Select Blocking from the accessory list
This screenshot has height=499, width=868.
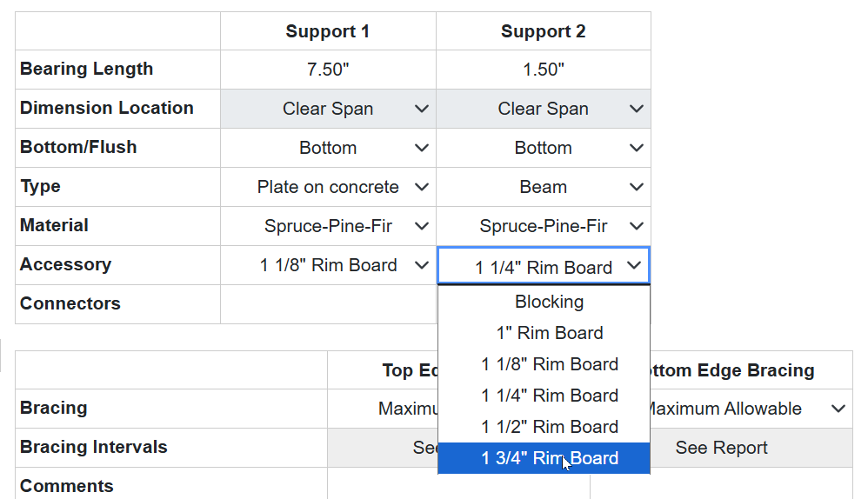click(549, 302)
